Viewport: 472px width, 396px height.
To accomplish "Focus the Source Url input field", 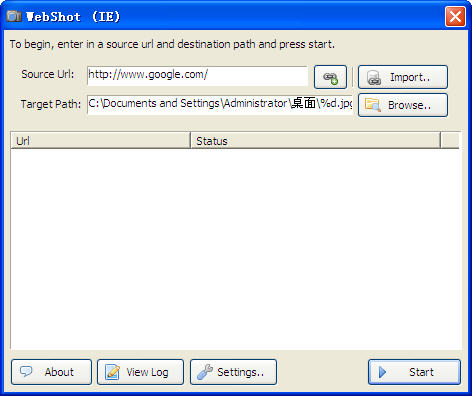I will pos(197,76).
